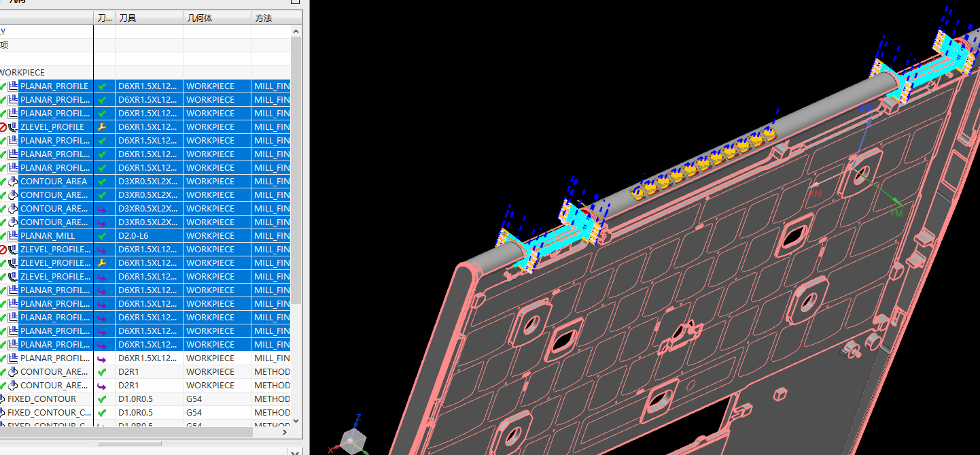
Task: Click the CONTOUR_AREA operation's surface icon
Action: [13, 182]
